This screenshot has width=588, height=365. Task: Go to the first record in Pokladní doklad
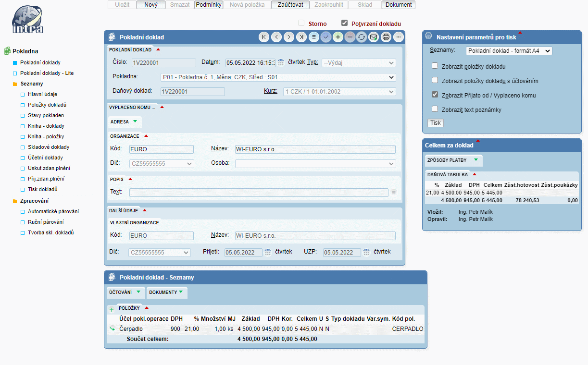point(264,37)
